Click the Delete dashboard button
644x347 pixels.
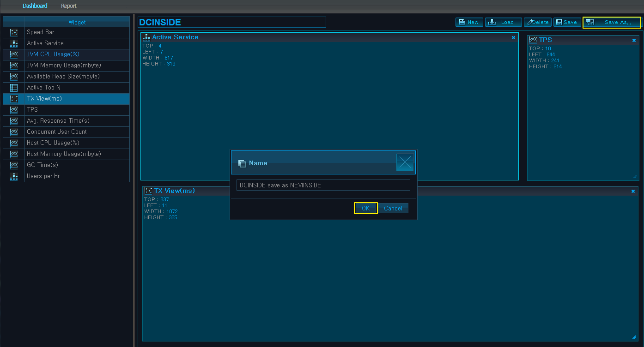click(x=538, y=22)
